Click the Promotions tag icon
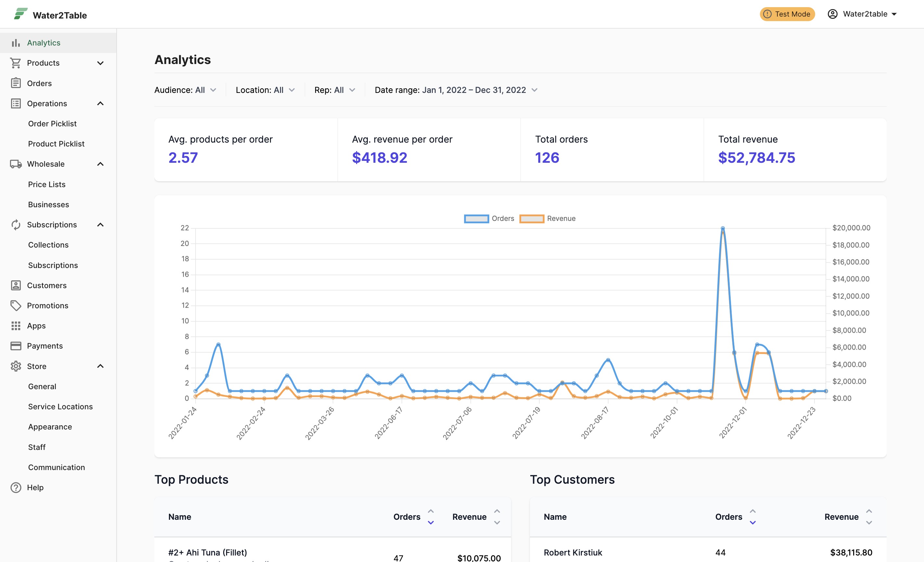924x562 pixels. [x=16, y=306]
